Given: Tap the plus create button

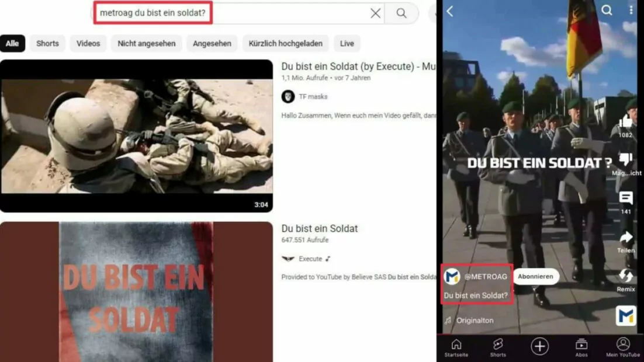Looking at the screenshot, I should click(x=539, y=346).
